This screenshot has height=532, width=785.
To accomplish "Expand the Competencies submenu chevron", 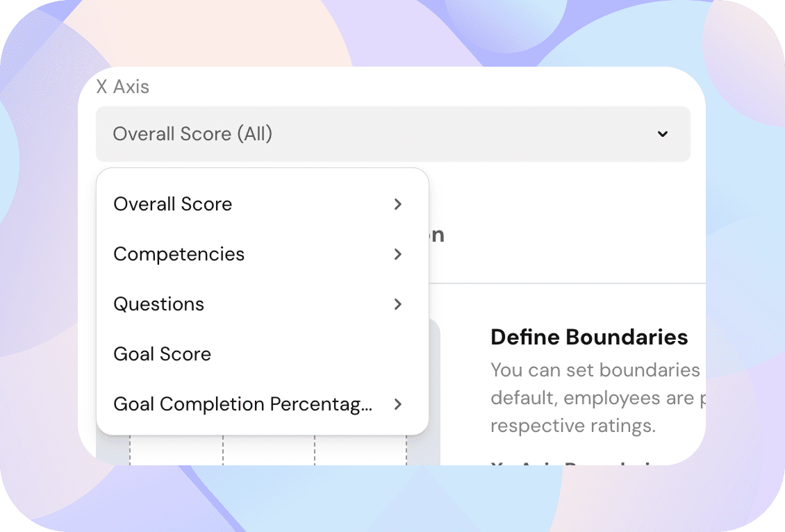I will coord(398,254).
